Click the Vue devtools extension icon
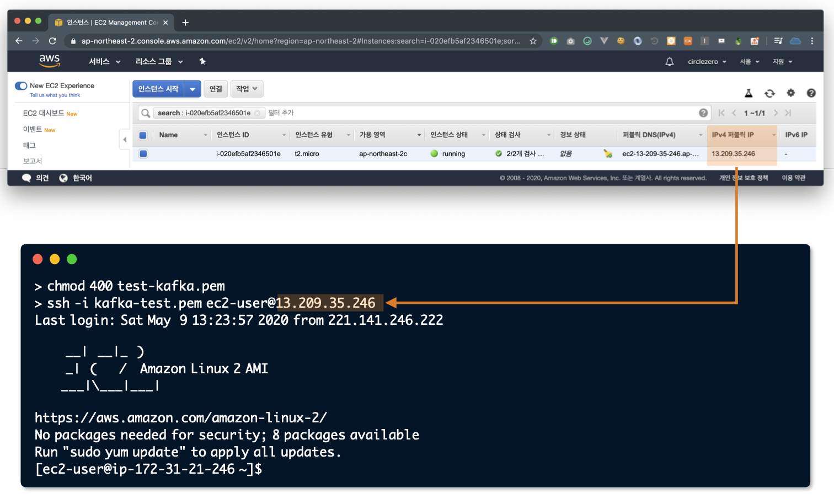834x504 pixels. click(x=604, y=41)
